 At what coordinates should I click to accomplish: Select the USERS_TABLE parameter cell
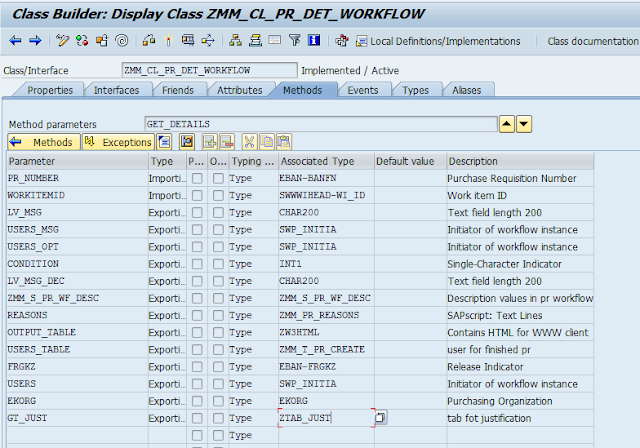78,350
